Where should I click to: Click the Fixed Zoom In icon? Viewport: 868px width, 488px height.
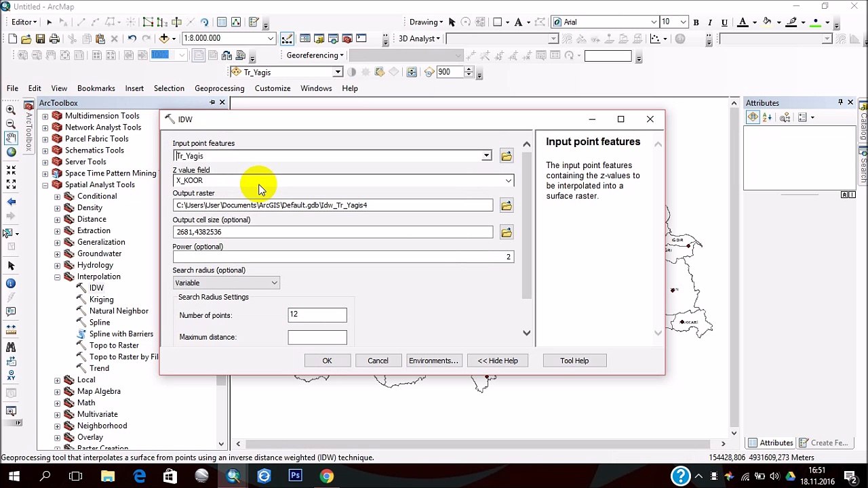coord(11,170)
